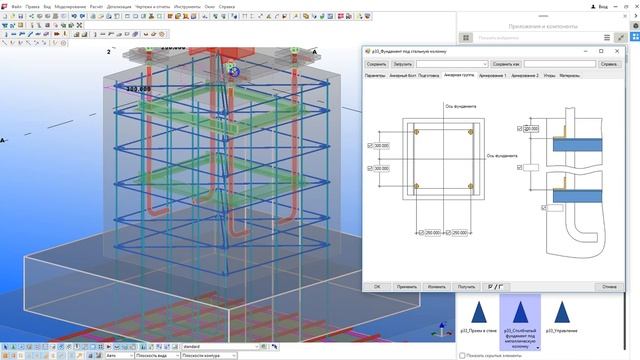Click the Получить button

[466, 287]
